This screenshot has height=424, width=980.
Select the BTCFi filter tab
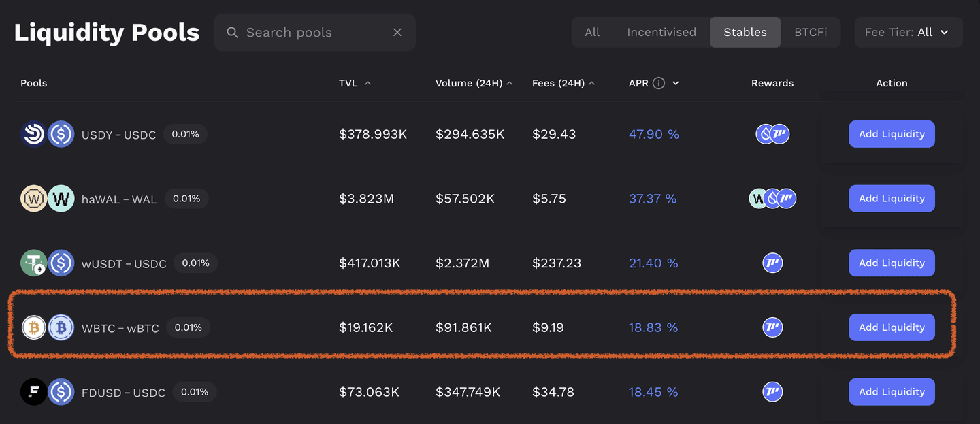[811, 33]
